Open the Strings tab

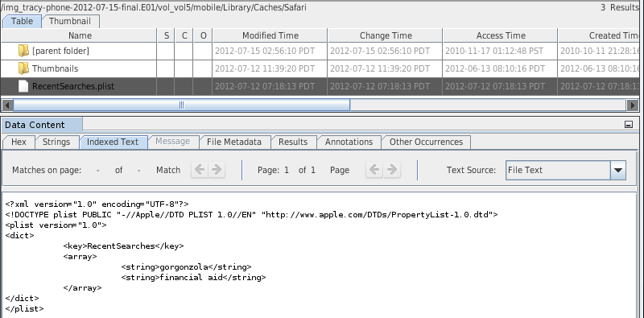(56, 142)
